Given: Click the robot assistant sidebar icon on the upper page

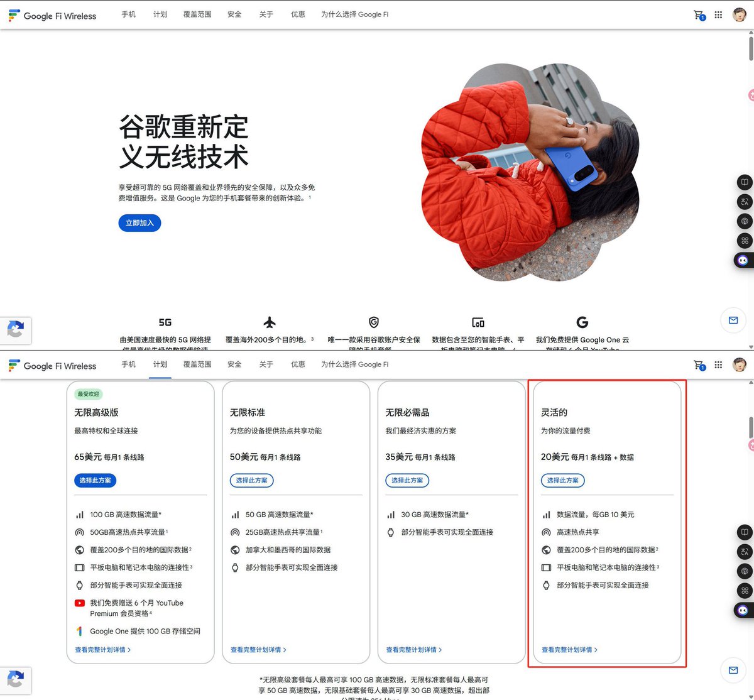Looking at the screenshot, I should (743, 260).
